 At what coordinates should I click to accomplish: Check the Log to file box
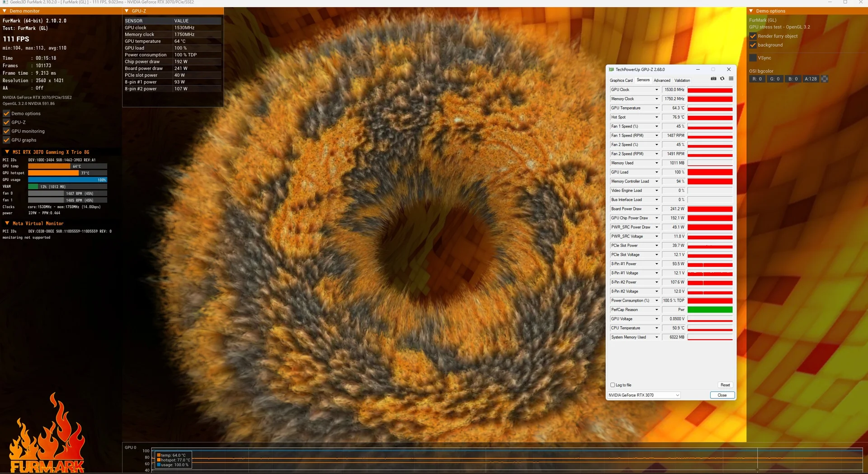613,385
